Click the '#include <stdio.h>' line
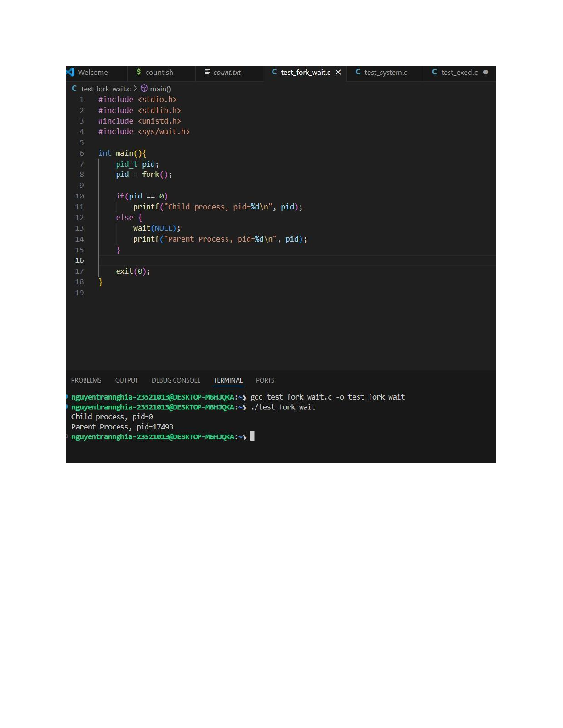 click(x=137, y=100)
